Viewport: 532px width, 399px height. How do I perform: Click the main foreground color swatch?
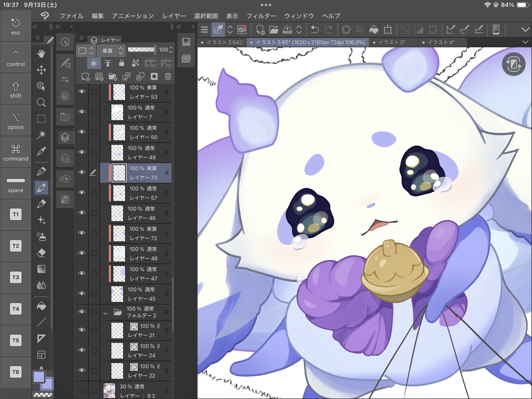(x=39, y=377)
